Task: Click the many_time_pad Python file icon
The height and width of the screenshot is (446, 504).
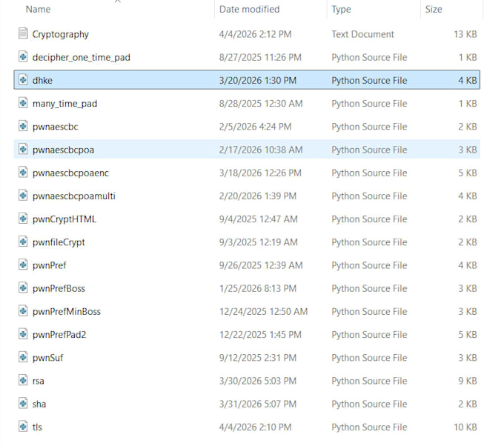Action: 23,103
